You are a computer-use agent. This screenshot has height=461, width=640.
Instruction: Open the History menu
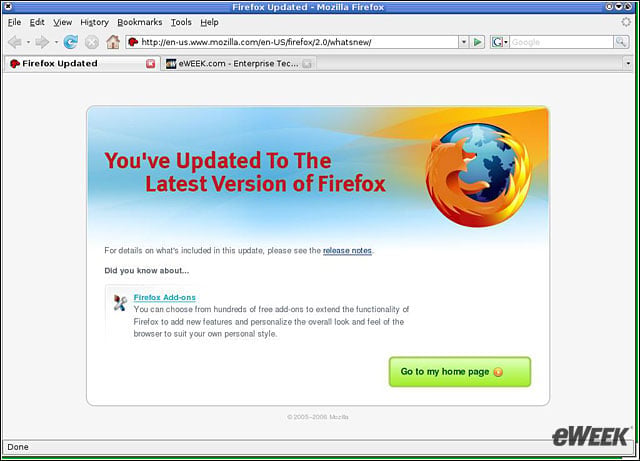pos(94,22)
